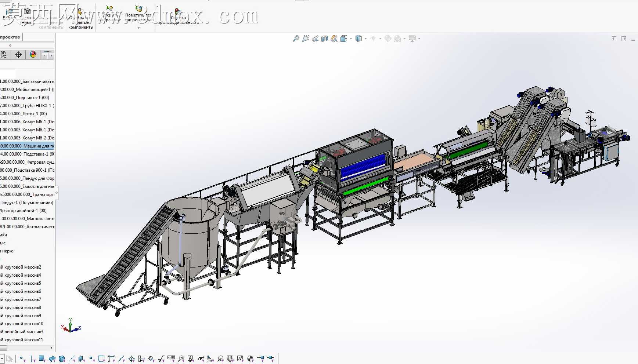The height and width of the screenshot is (364, 638).
Task: Open the DimXpertManager crosshair tab
Action: click(18, 55)
